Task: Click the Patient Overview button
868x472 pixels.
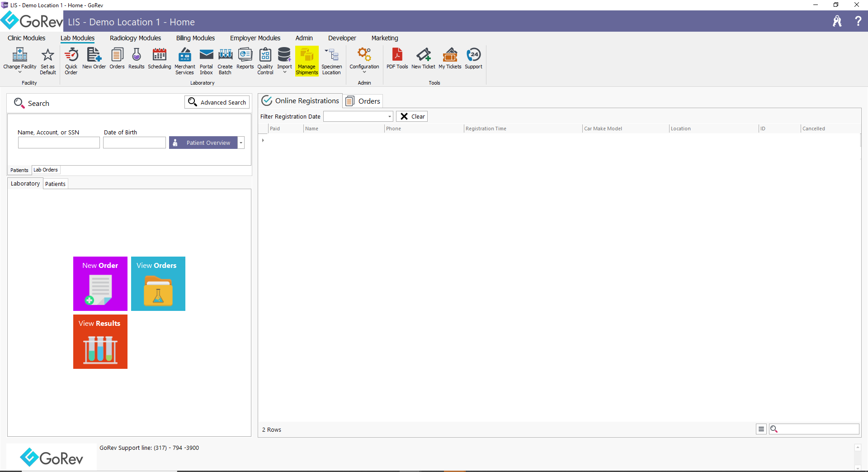Action: [x=203, y=143]
